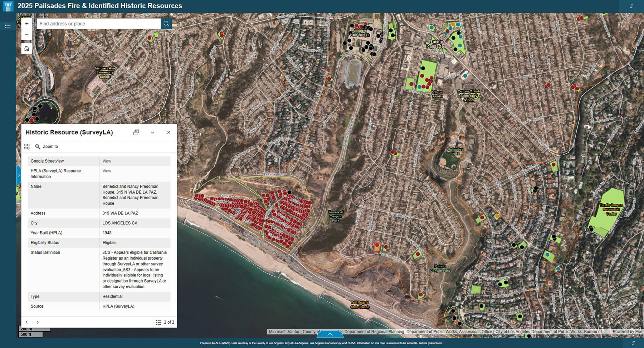Go to previous feature in popup
The width and height of the screenshot is (644, 348).
point(27,322)
